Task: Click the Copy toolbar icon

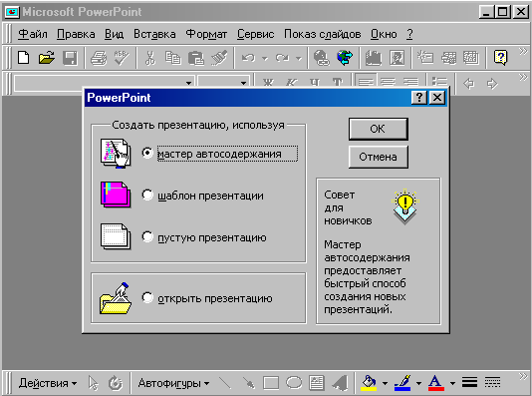Action: click(x=173, y=58)
